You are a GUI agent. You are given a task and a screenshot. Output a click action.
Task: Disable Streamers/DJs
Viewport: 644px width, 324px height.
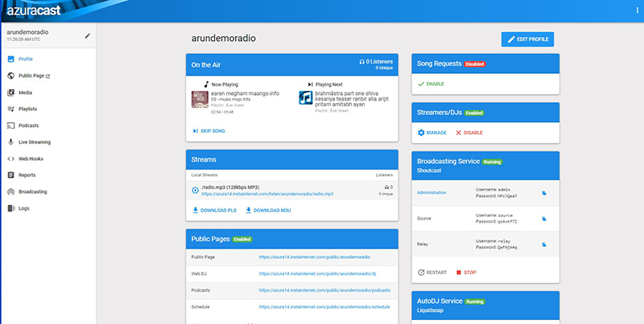tap(469, 132)
